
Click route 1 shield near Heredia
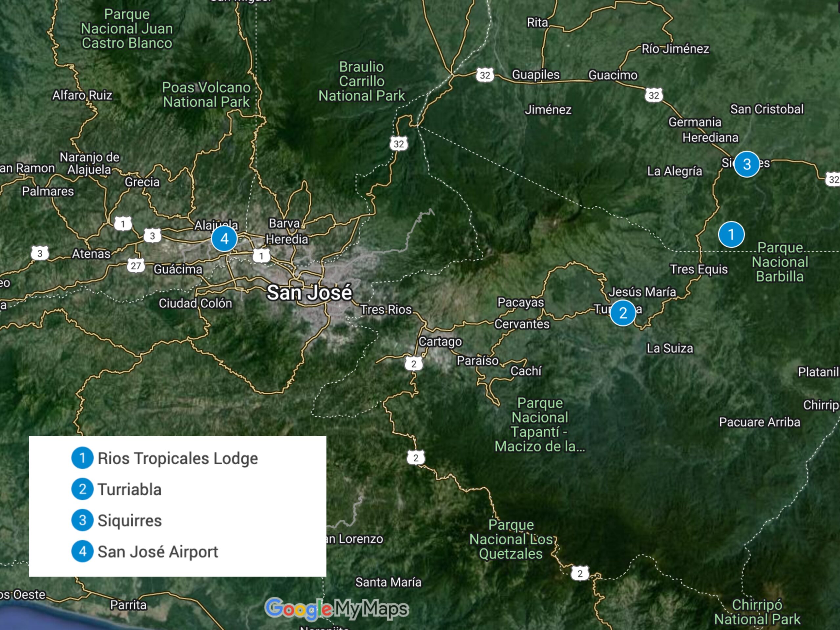pos(261,256)
